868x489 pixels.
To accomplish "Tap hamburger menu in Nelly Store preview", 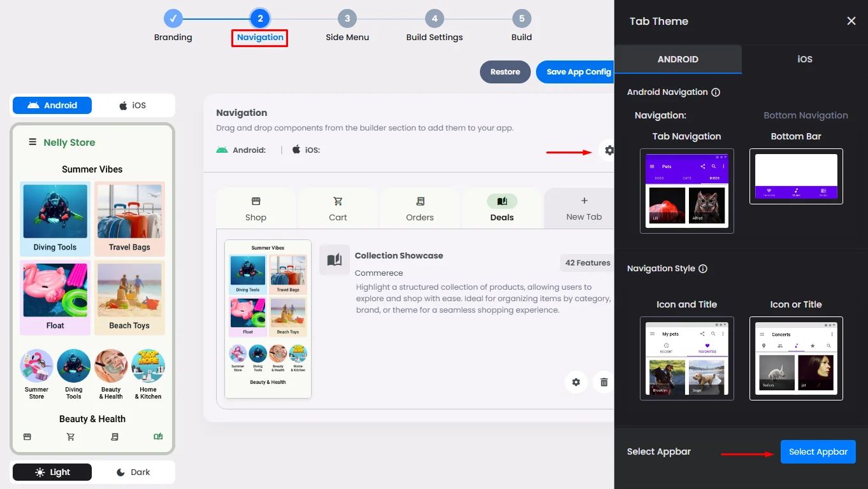I will click(x=33, y=142).
